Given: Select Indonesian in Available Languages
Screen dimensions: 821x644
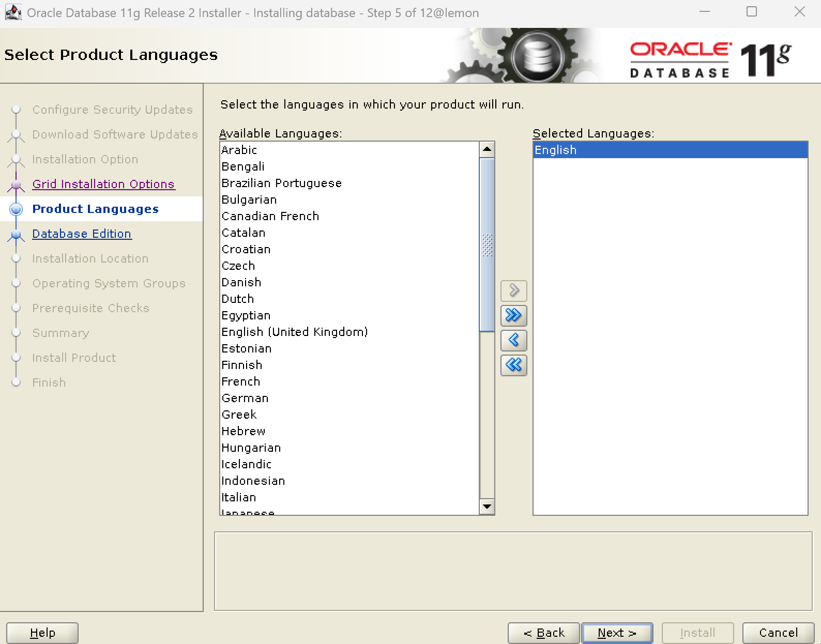Looking at the screenshot, I should click(x=349, y=481).
